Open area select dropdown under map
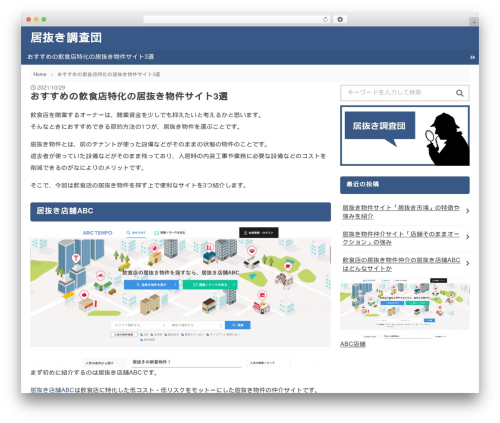The width and height of the screenshot is (500, 423). 139,325
